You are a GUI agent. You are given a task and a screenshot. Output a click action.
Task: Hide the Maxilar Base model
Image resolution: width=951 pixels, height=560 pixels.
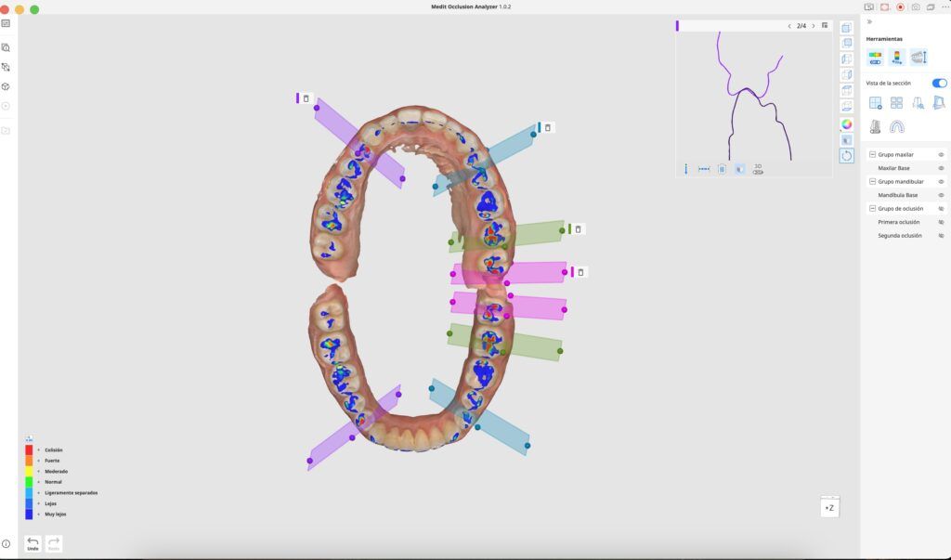[x=942, y=168]
